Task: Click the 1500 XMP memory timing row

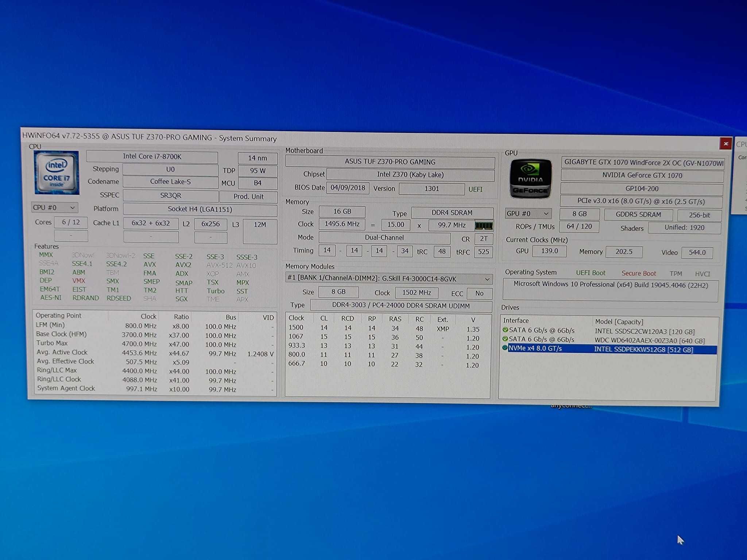Action: click(387, 328)
